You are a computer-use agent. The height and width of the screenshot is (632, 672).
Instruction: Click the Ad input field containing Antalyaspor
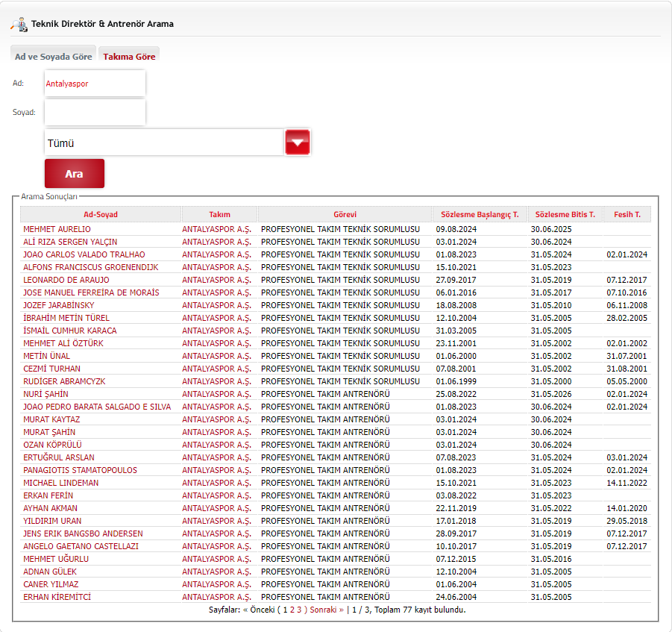click(x=95, y=84)
